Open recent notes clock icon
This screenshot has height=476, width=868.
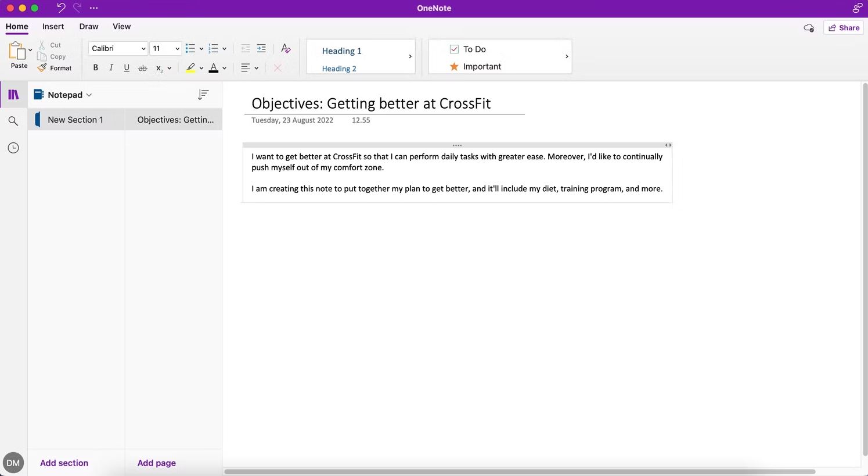tap(13, 148)
